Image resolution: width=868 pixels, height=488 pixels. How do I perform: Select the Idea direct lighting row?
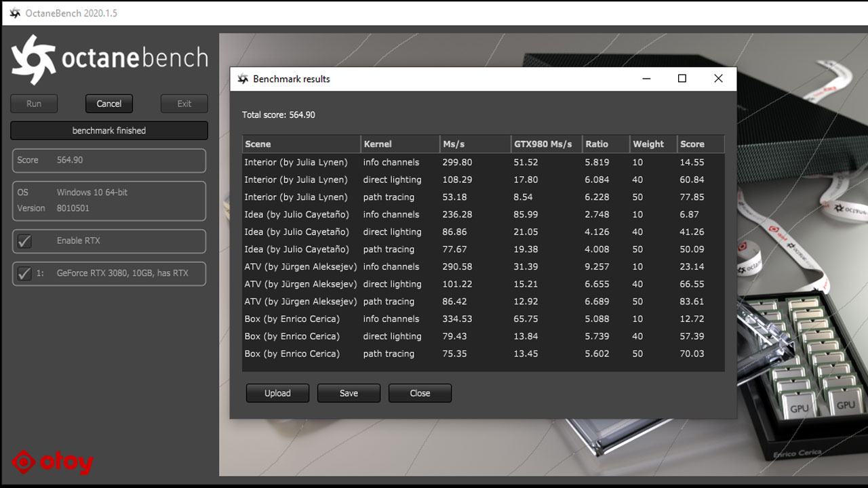[484, 232]
